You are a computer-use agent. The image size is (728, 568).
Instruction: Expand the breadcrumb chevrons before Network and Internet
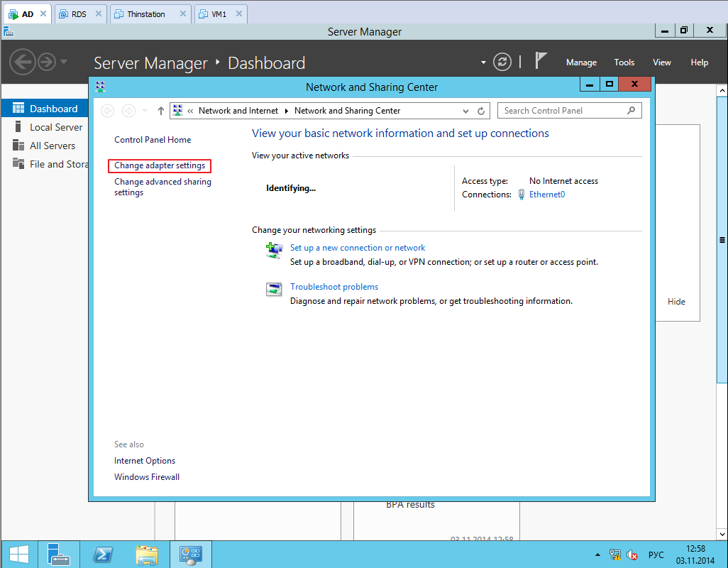coord(190,111)
